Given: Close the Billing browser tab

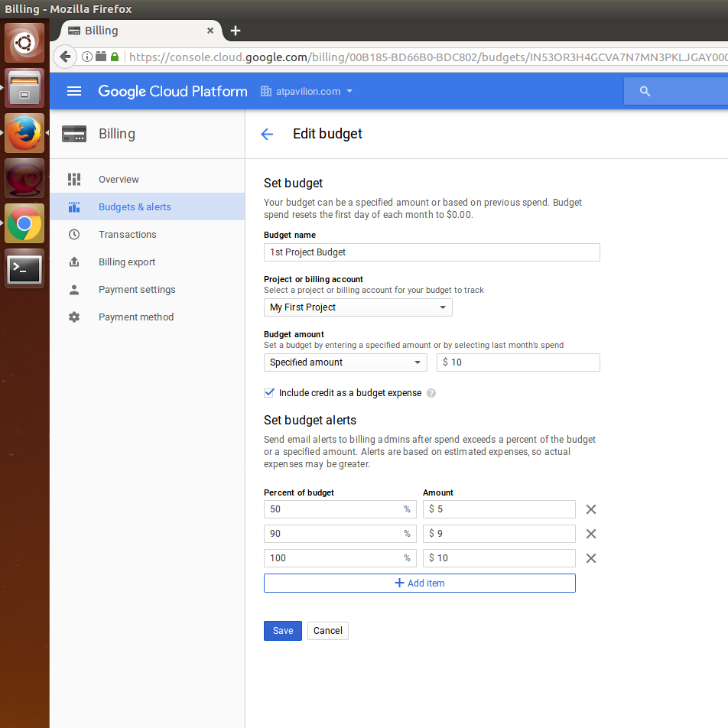Looking at the screenshot, I should [210, 31].
